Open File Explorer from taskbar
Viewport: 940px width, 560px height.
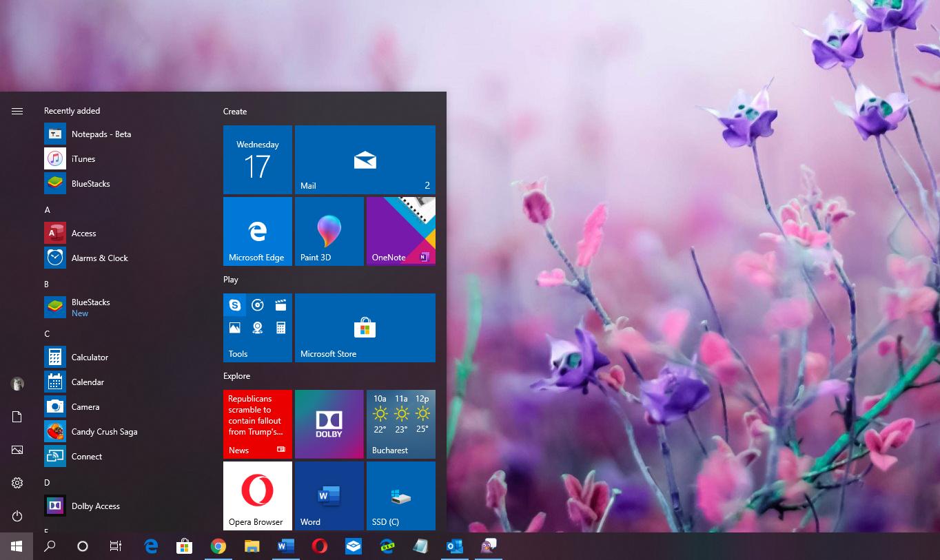pyautogui.click(x=252, y=546)
